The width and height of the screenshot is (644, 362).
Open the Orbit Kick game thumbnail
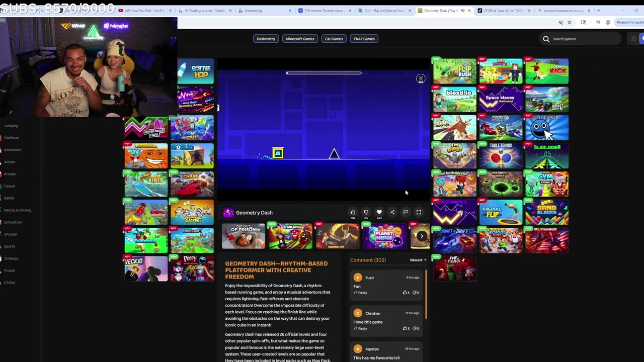coord(547,71)
